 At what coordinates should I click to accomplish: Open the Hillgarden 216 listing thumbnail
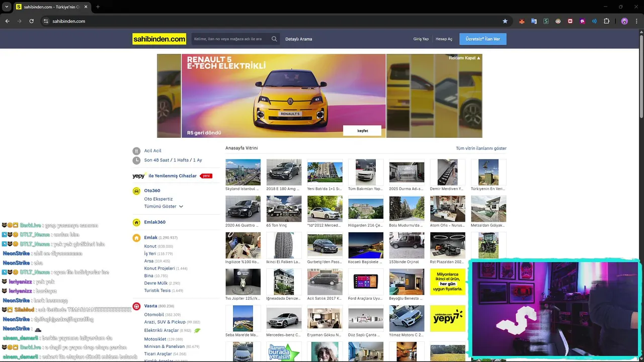pyautogui.click(x=366, y=209)
